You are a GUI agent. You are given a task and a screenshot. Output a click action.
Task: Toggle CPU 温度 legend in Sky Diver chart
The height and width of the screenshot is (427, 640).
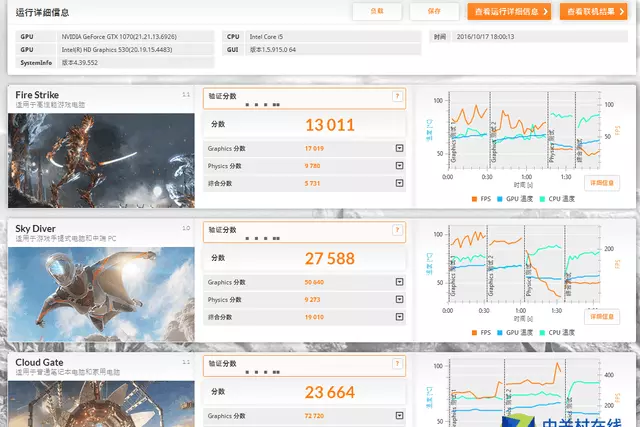[x=557, y=333]
